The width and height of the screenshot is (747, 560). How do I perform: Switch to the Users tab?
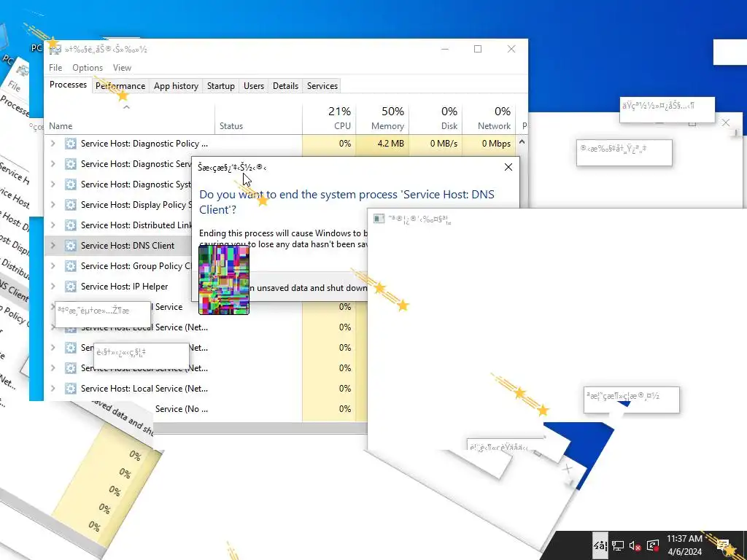click(253, 86)
